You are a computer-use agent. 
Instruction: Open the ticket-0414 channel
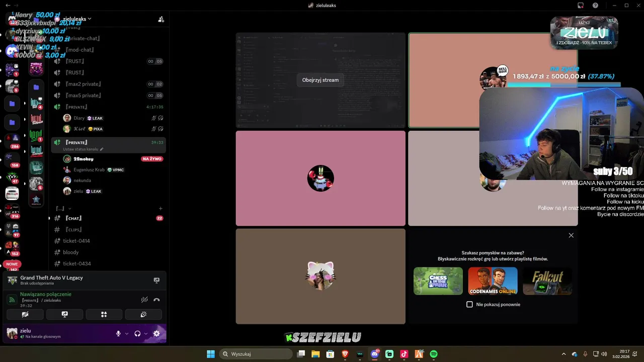(x=108, y=241)
